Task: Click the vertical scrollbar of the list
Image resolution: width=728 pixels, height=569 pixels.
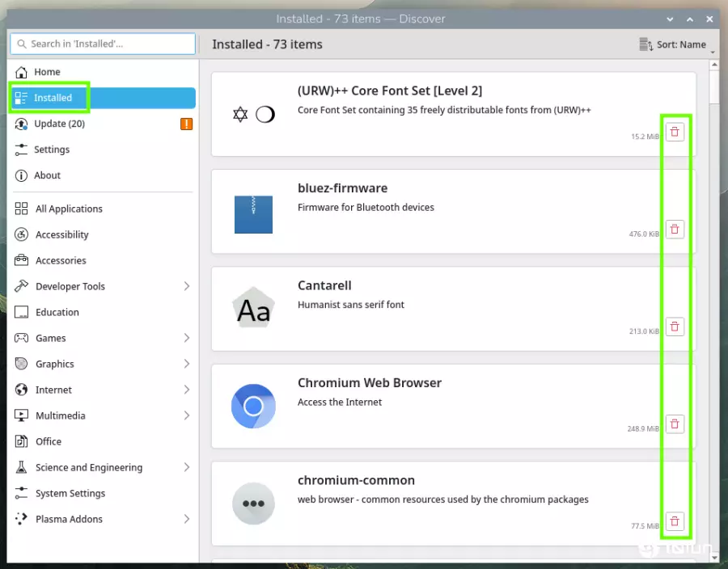Action: point(713,87)
